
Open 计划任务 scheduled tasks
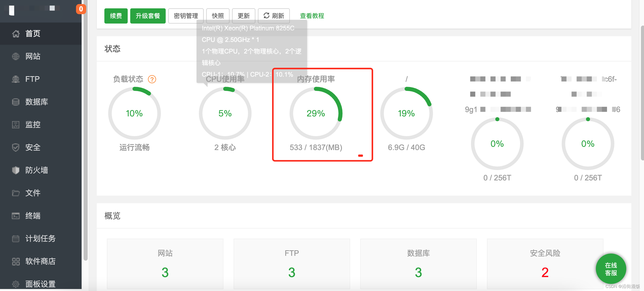[x=40, y=238]
